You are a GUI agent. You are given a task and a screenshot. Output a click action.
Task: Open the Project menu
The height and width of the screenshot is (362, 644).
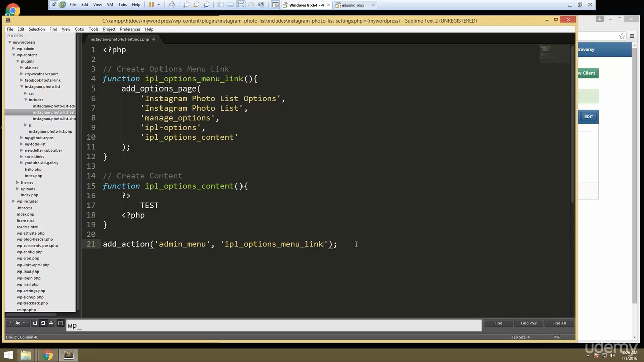(x=109, y=29)
